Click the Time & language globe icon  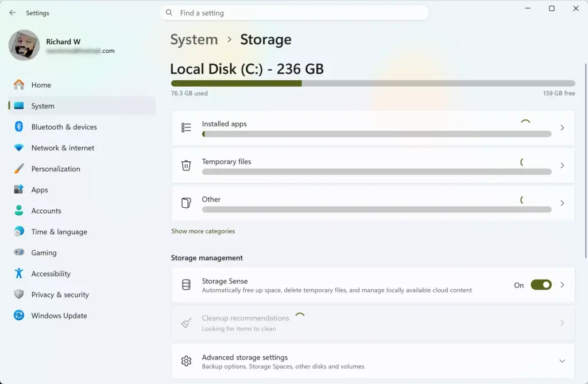tap(19, 231)
